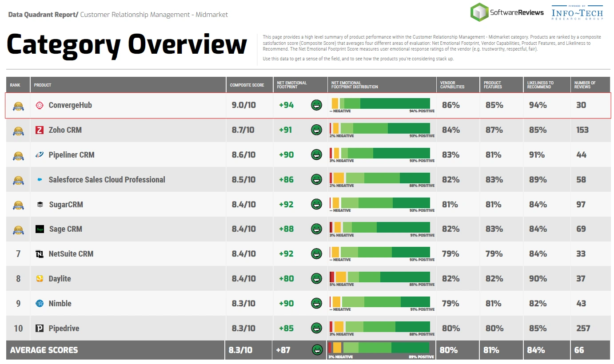Click the ConvergeHub logo icon

pyautogui.click(x=40, y=105)
